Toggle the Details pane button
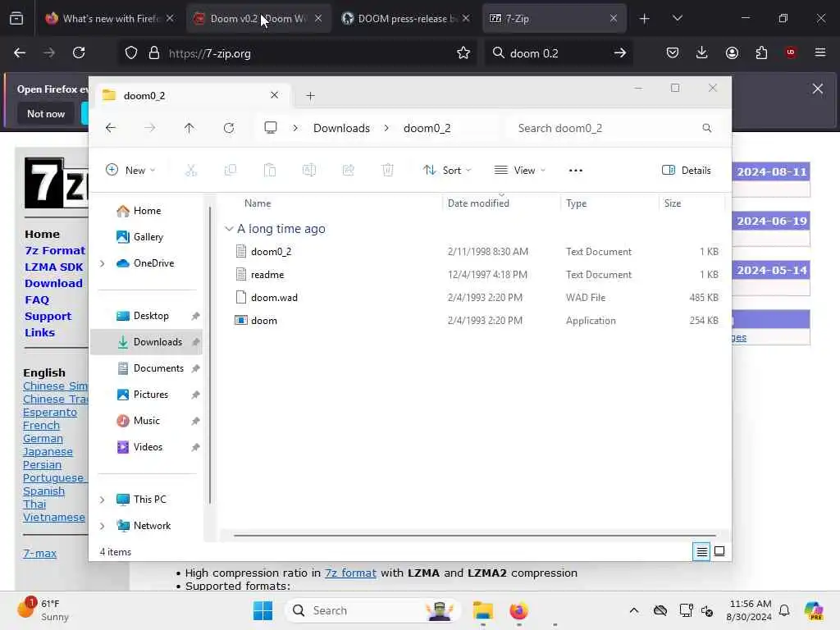Viewport: 840px width, 630px height. 687,171
